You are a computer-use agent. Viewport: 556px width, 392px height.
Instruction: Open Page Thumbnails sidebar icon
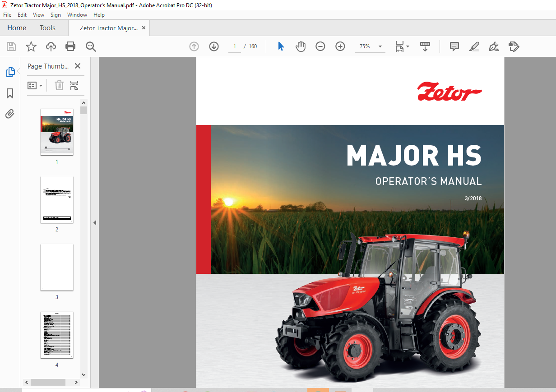coord(10,72)
